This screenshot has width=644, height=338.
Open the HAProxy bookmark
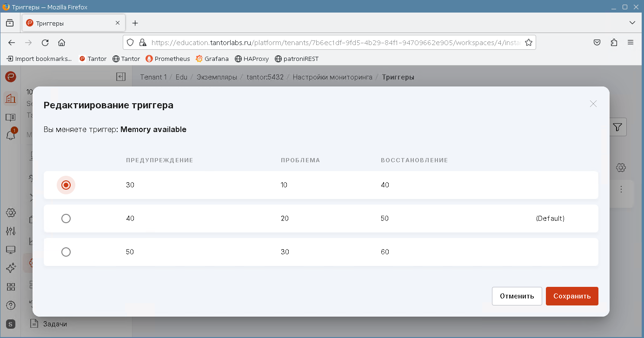pos(252,59)
